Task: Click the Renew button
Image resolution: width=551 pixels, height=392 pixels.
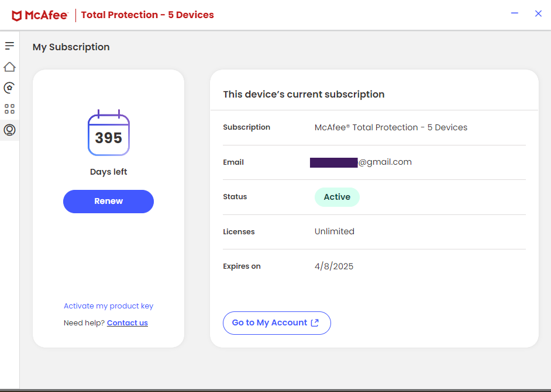Action: click(108, 201)
